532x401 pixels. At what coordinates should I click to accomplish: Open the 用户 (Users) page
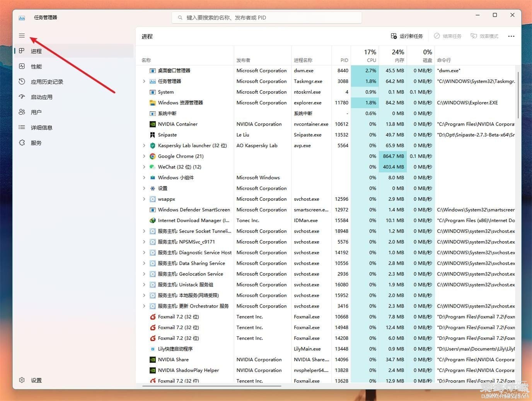coord(74,112)
